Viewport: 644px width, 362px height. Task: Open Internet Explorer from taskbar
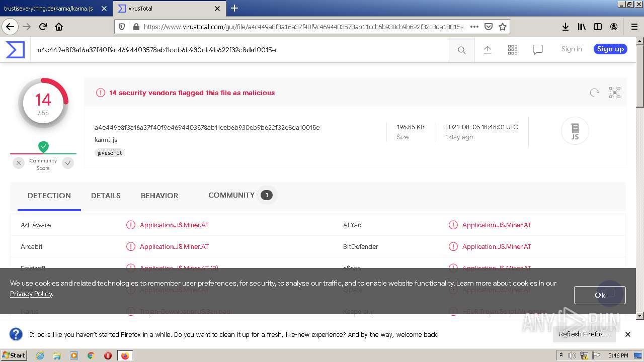(x=40, y=355)
